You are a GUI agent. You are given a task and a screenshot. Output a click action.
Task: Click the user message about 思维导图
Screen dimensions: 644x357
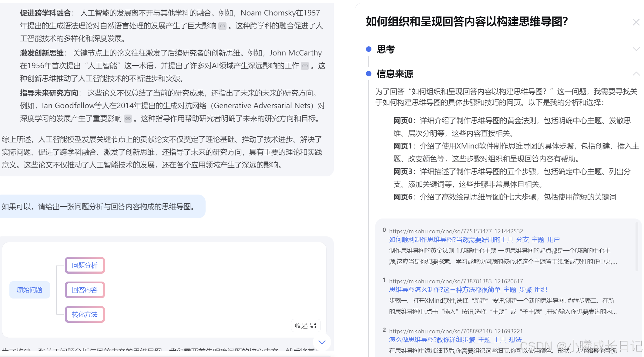99,207
